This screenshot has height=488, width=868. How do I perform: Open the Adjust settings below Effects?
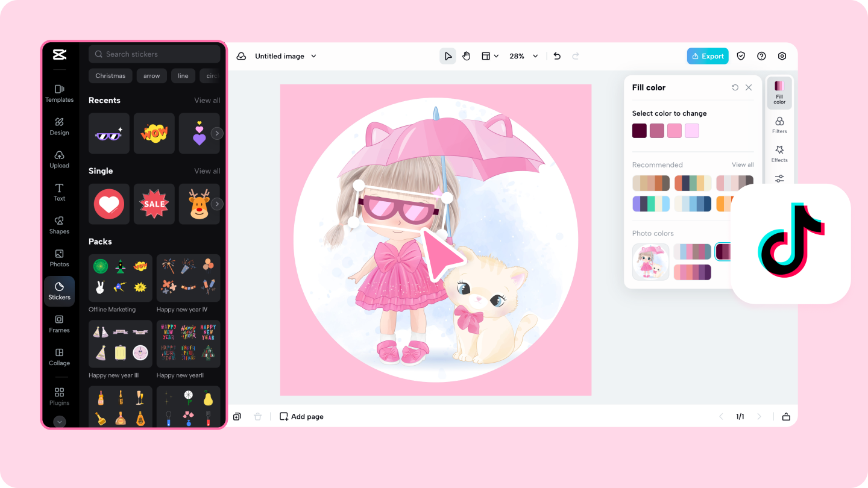pos(779,178)
